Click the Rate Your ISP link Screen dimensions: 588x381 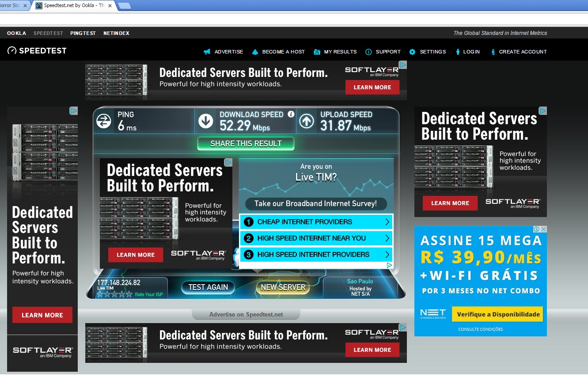(x=149, y=294)
